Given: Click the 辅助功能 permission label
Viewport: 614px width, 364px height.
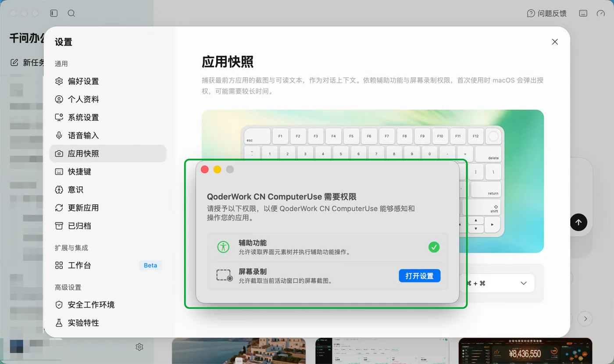Looking at the screenshot, I should (x=253, y=243).
